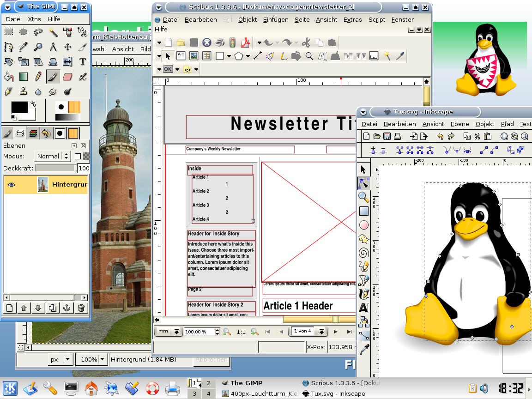Go to next page in Scribus
The height and width of the screenshot is (399, 532).
point(336,332)
